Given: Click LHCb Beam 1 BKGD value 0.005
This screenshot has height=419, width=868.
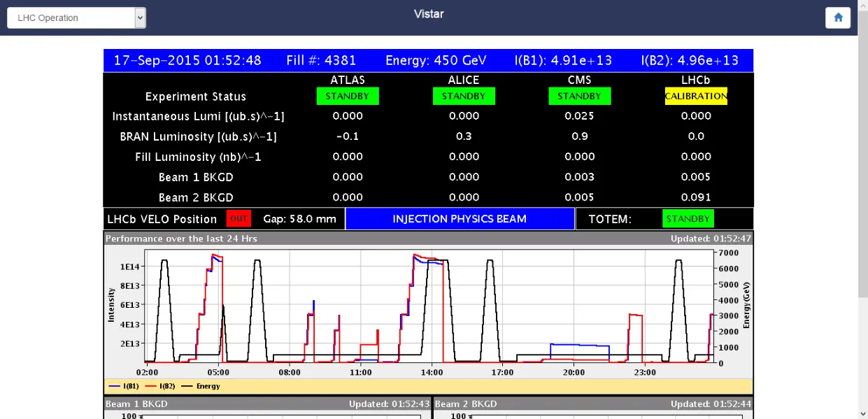Looking at the screenshot, I should tap(696, 177).
